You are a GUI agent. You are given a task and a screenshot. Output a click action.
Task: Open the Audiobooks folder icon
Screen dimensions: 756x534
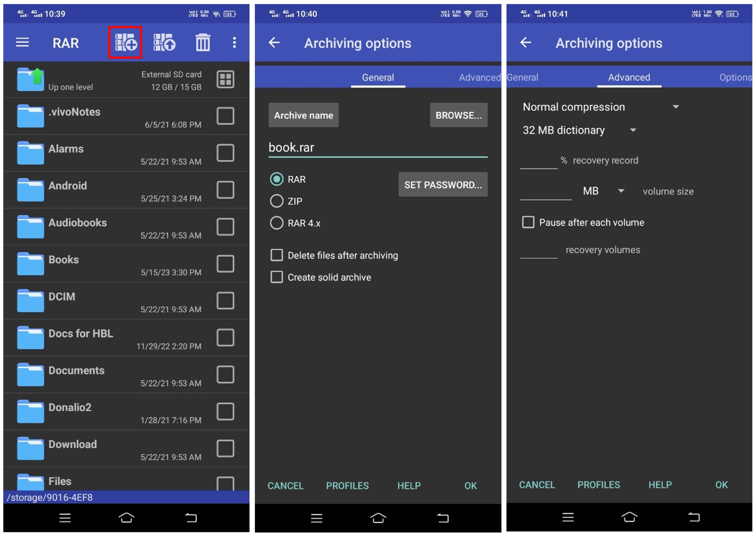(30, 227)
